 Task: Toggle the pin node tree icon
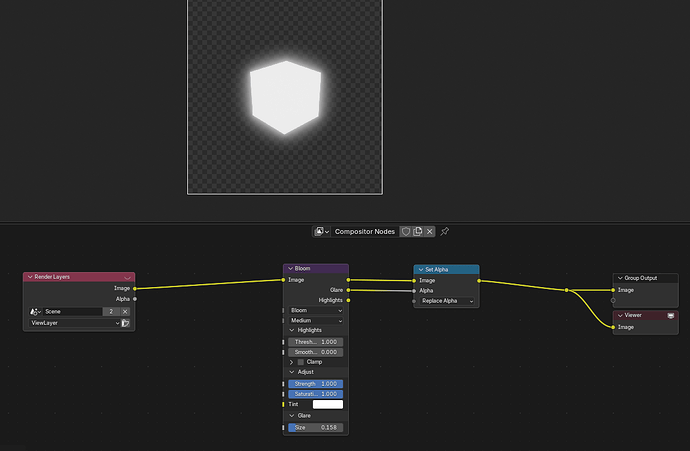(444, 231)
